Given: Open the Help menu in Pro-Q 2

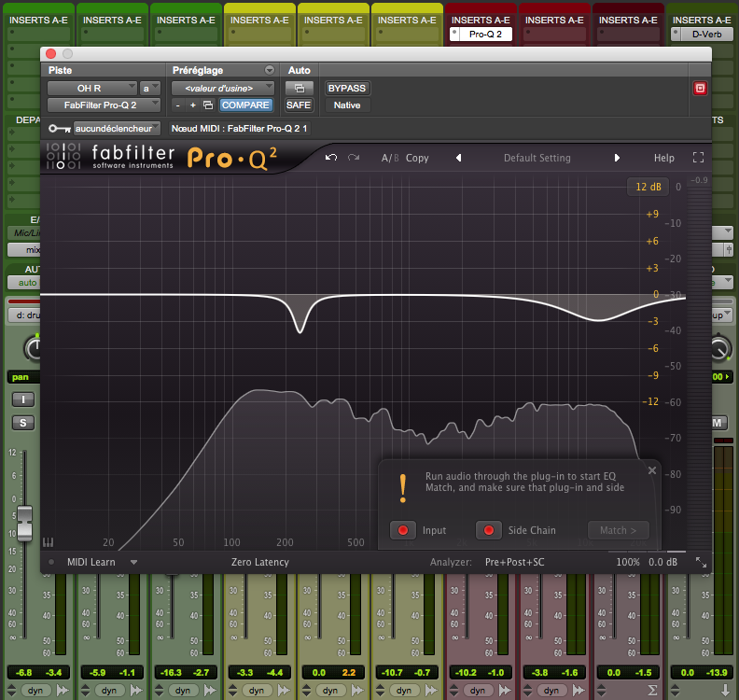Looking at the screenshot, I should 663,158.
